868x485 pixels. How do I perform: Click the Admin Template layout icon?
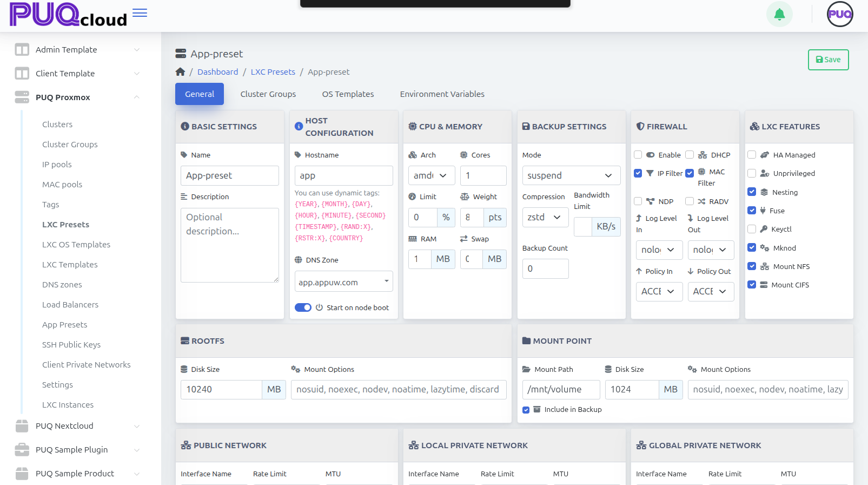pos(22,50)
